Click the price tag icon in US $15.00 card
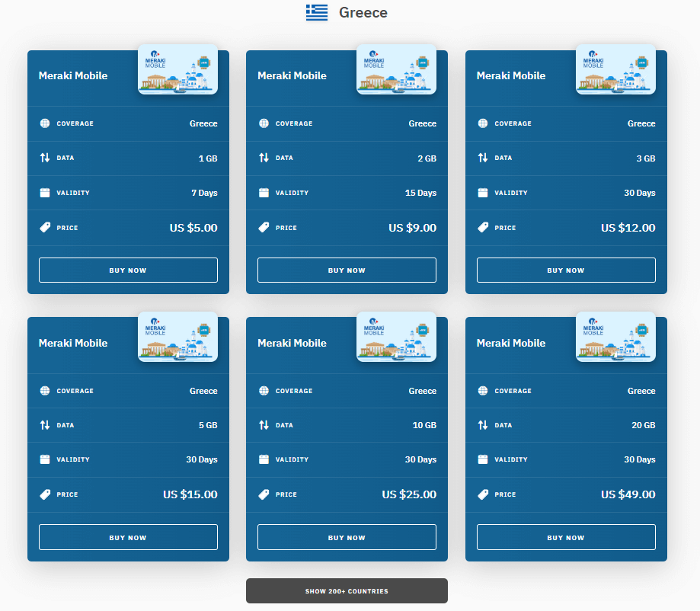This screenshot has width=700, height=611. point(45,494)
